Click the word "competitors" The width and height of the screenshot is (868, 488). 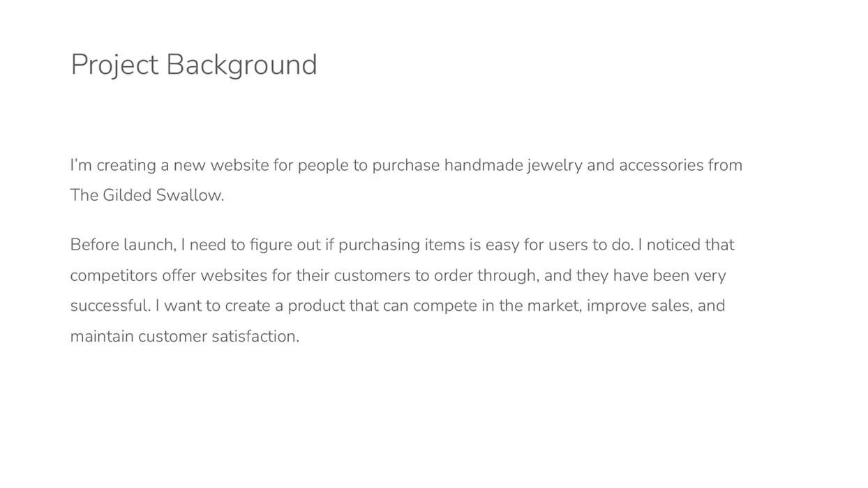coord(114,275)
